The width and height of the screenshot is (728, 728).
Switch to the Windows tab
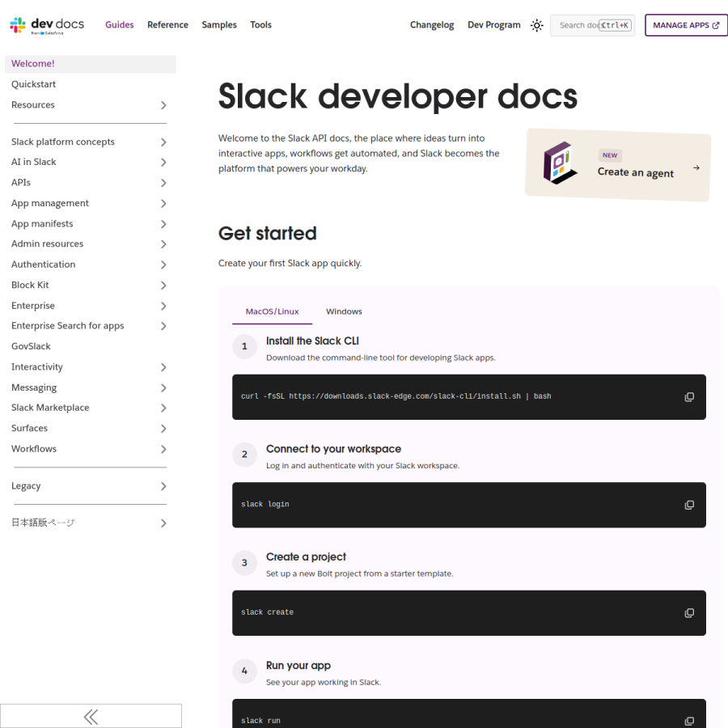point(344,311)
